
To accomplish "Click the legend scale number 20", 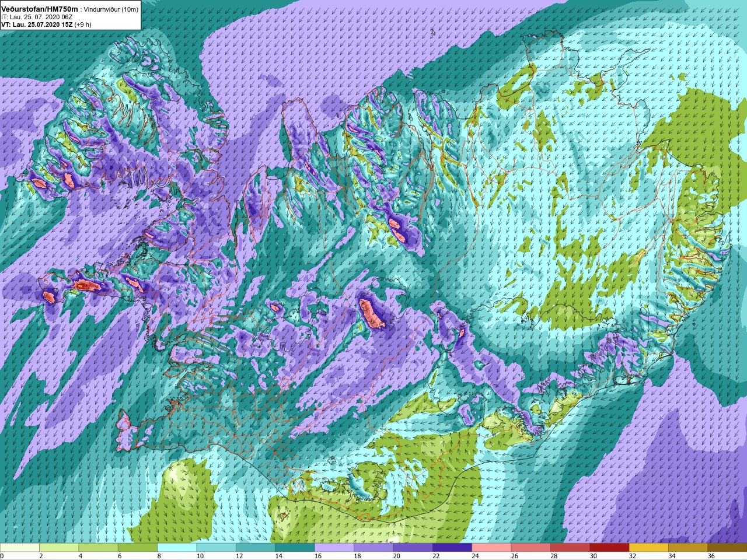I will coord(397,556).
